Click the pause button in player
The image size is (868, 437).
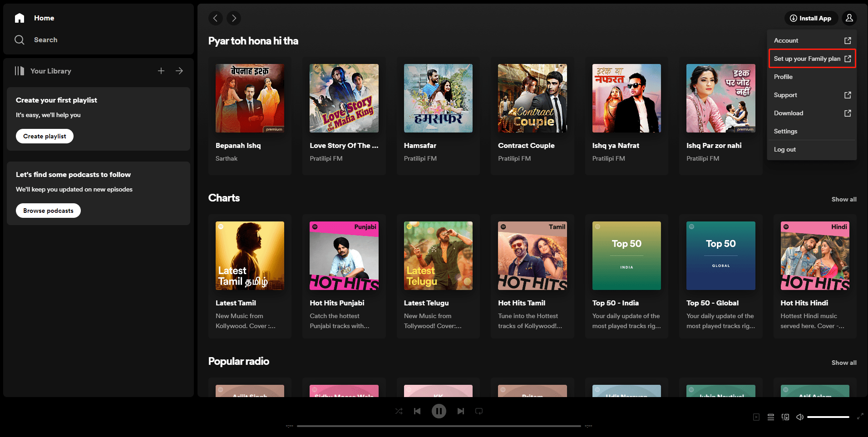(439, 411)
